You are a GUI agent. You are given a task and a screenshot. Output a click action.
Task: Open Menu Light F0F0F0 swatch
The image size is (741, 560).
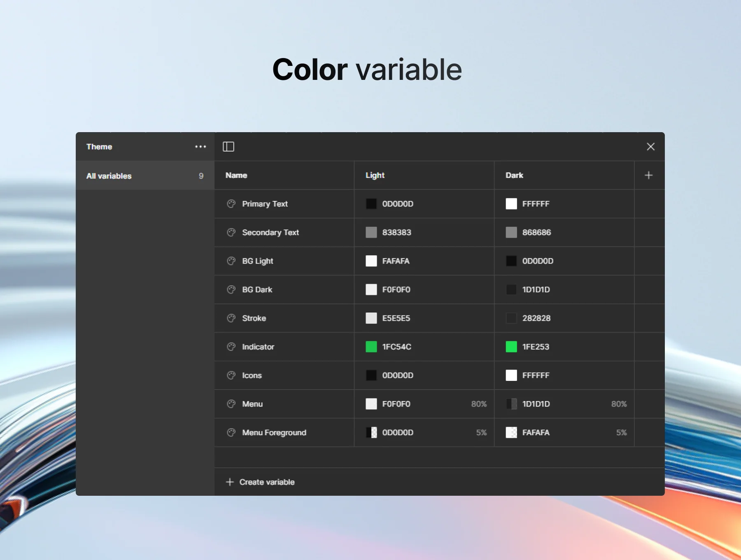(x=371, y=404)
